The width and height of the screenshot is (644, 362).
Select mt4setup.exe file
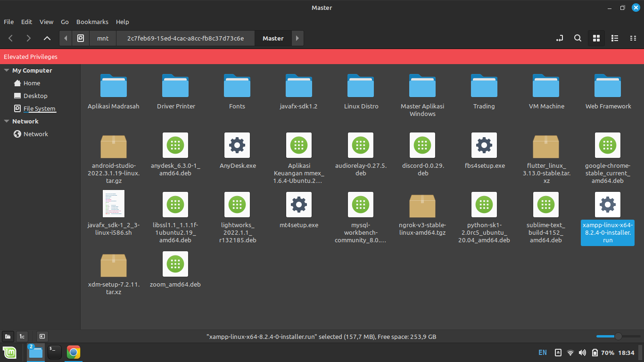pos(299,210)
